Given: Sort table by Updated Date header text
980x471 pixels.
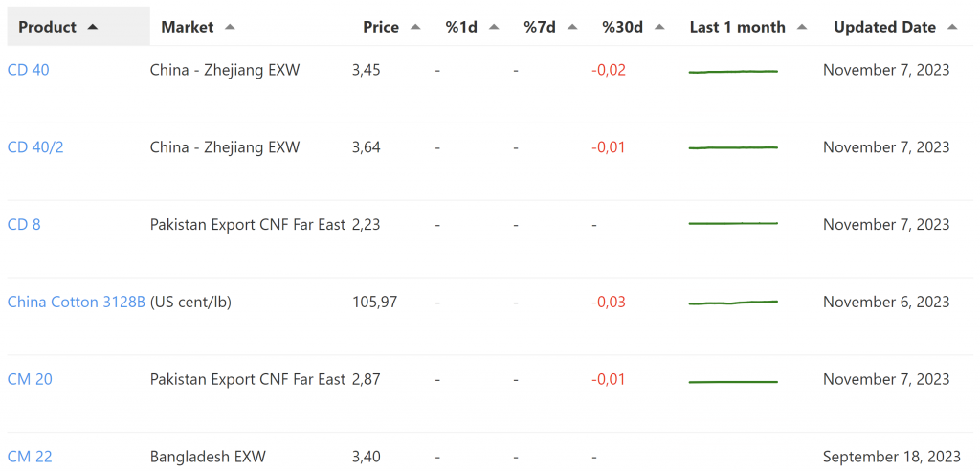Looking at the screenshot, I should coord(884,27).
